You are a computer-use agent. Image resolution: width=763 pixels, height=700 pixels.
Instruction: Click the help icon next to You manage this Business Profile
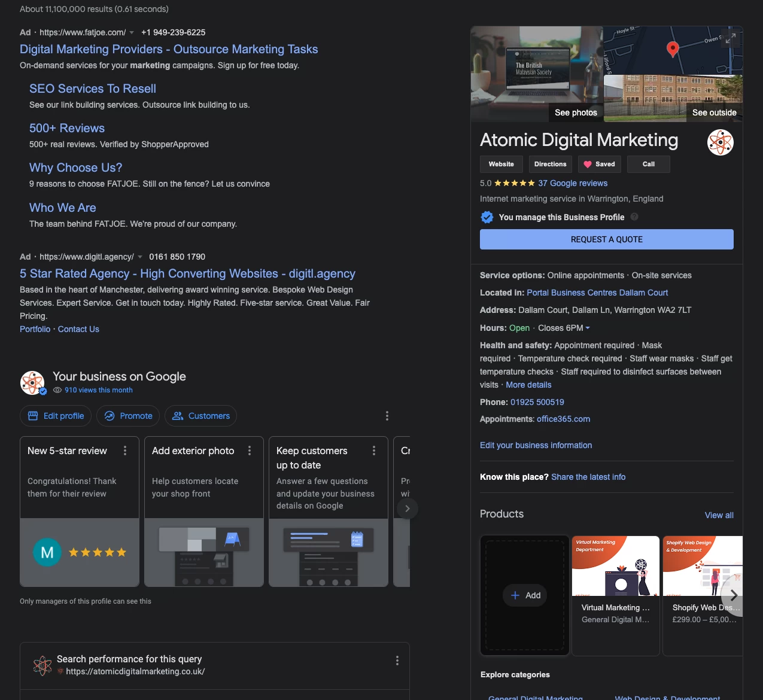[634, 217]
